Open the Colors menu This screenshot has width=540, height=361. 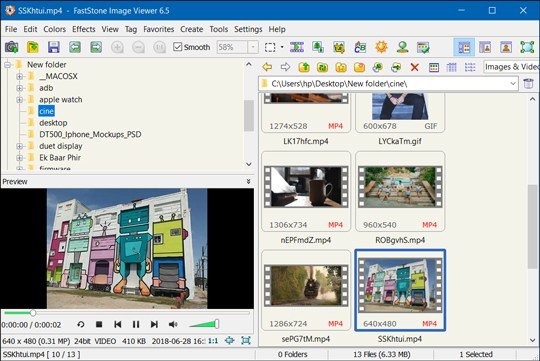54,29
